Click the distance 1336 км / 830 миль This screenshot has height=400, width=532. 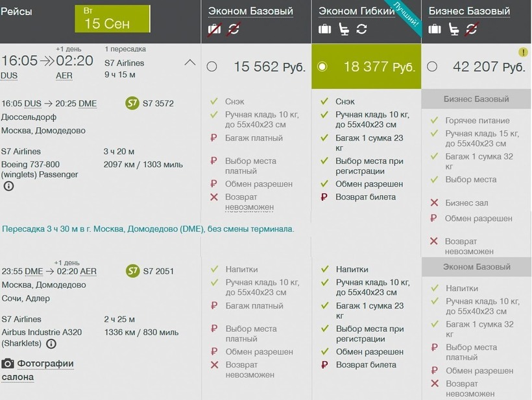[141, 333]
